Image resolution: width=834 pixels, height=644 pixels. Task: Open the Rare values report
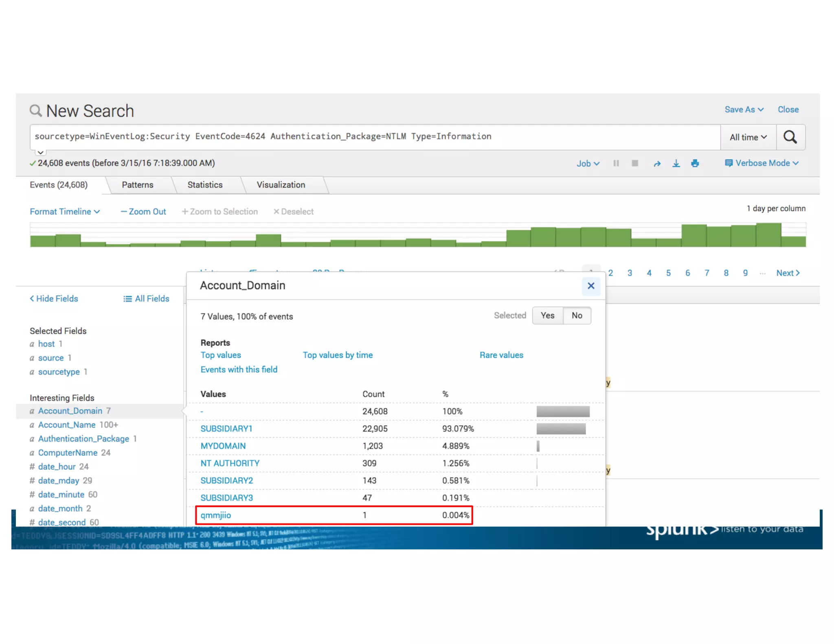point(501,355)
